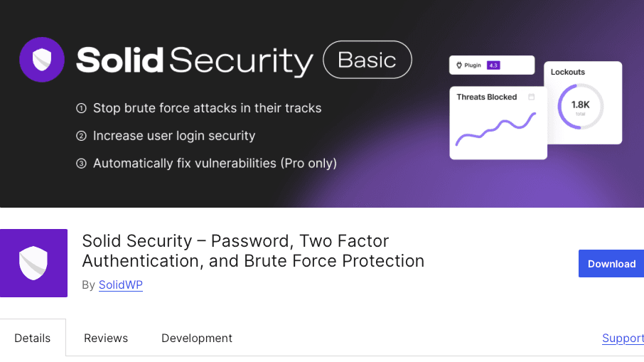The height and width of the screenshot is (362, 644).
Task: Click the Lockouts card title
Action: (x=568, y=72)
